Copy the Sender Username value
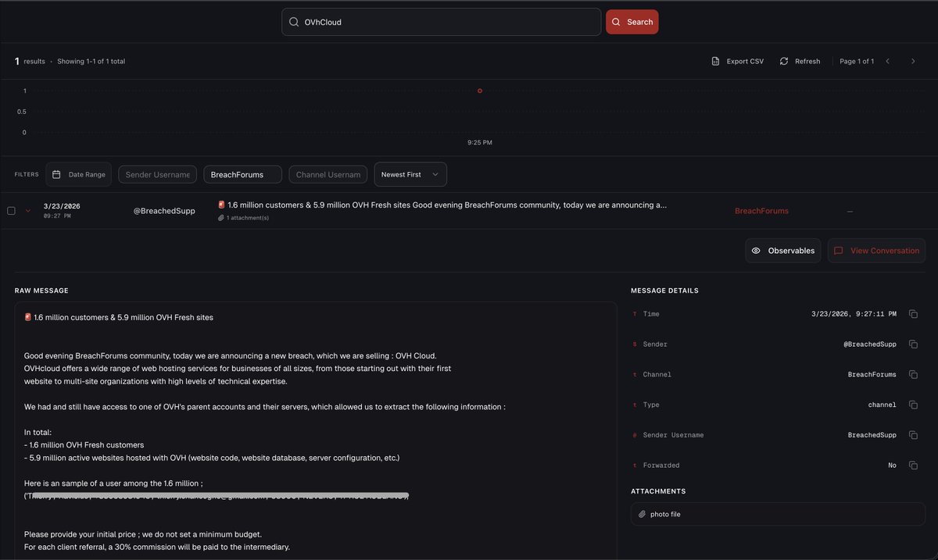 (x=913, y=435)
